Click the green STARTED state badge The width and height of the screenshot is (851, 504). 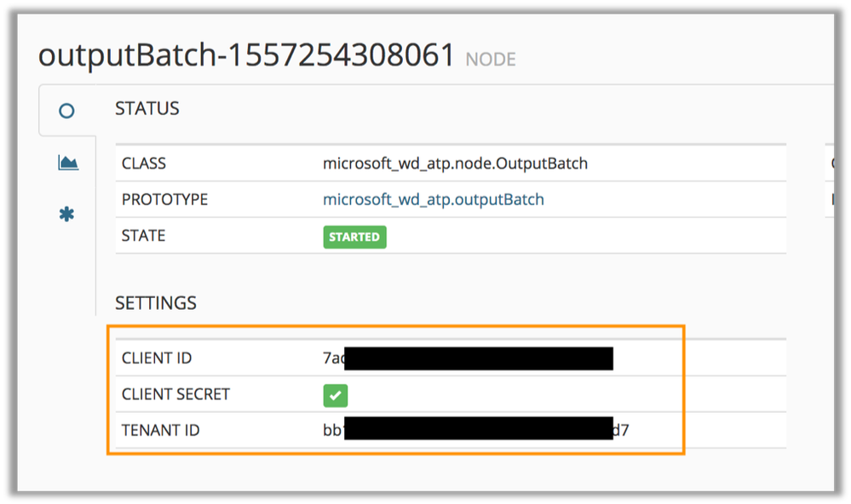354,237
